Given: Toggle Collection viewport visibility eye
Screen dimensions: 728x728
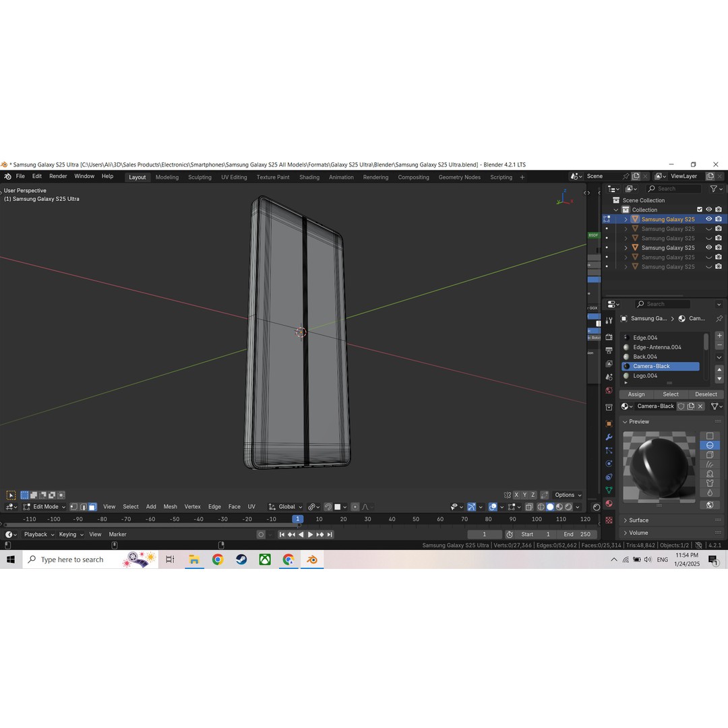Looking at the screenshot, I should (709, 210).
